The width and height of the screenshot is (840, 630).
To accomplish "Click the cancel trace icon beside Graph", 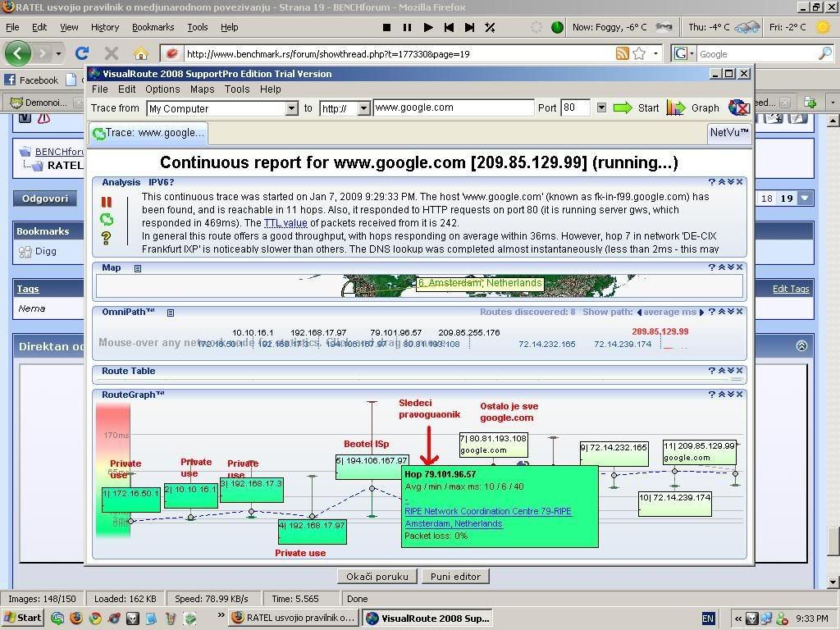I will [738, 108].
